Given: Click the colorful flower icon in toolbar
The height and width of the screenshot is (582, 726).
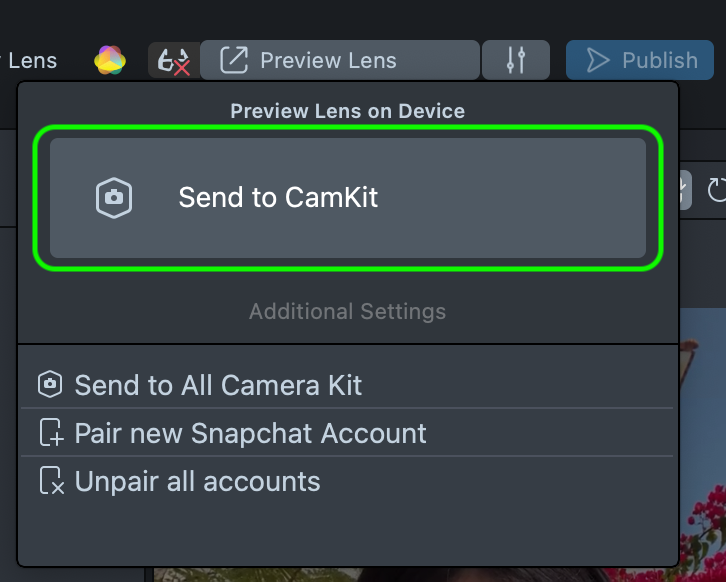Looking at the screenshot, I should coord(110,60).
